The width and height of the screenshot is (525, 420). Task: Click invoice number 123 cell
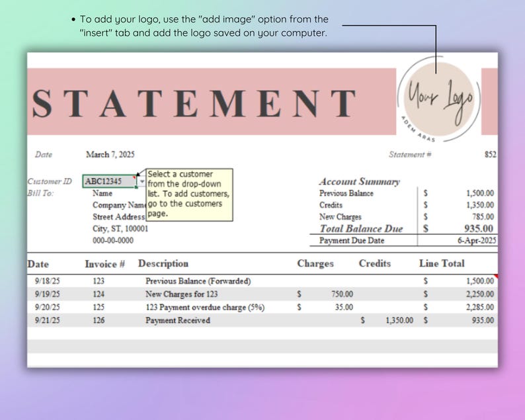[99, 281]
